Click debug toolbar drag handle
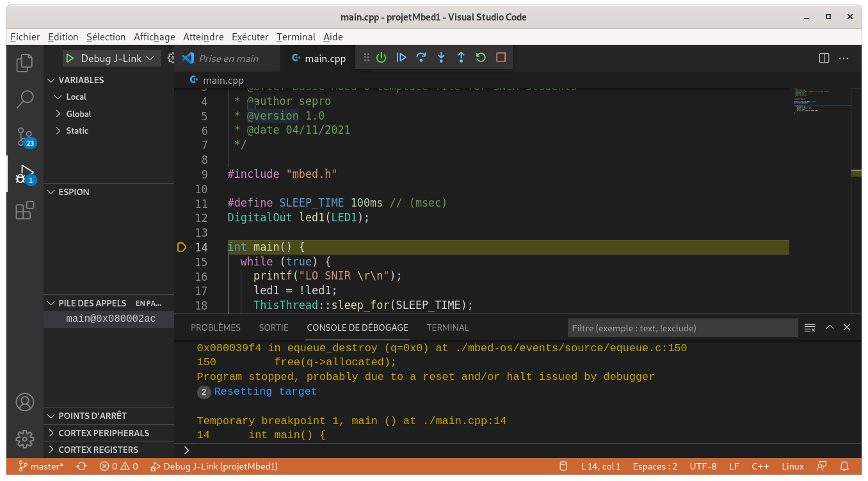 (x=367, y=58)
